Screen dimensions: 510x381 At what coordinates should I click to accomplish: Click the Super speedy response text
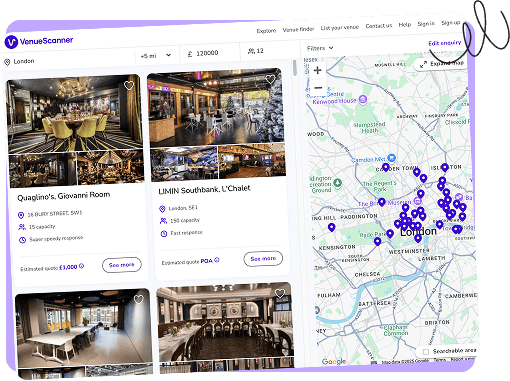click(x=56, y=239)
